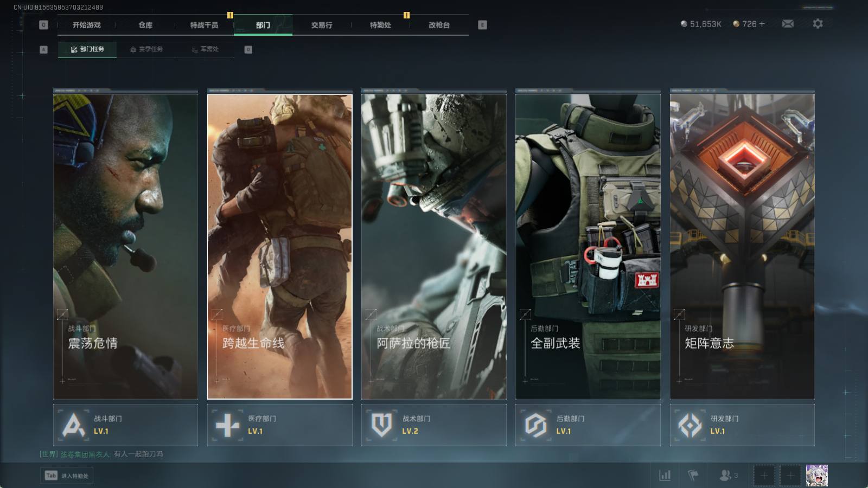Click the [世界] chat channel tag

point(48,454)
